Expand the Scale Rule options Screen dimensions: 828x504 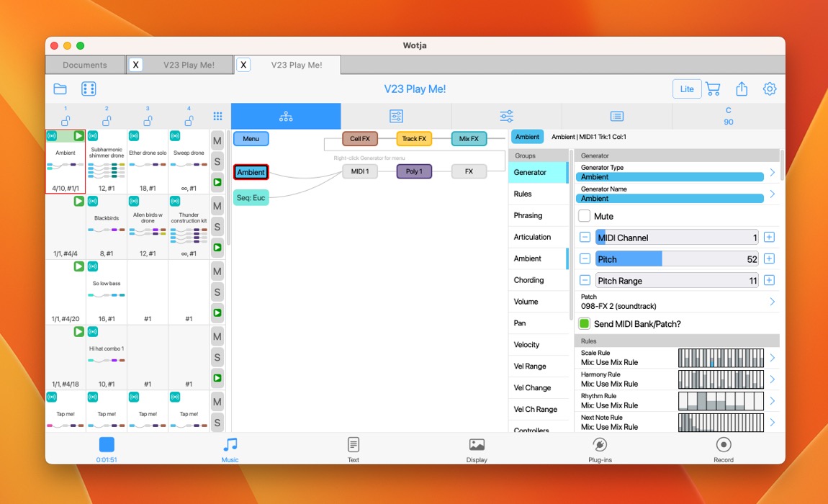click(772, 358)
